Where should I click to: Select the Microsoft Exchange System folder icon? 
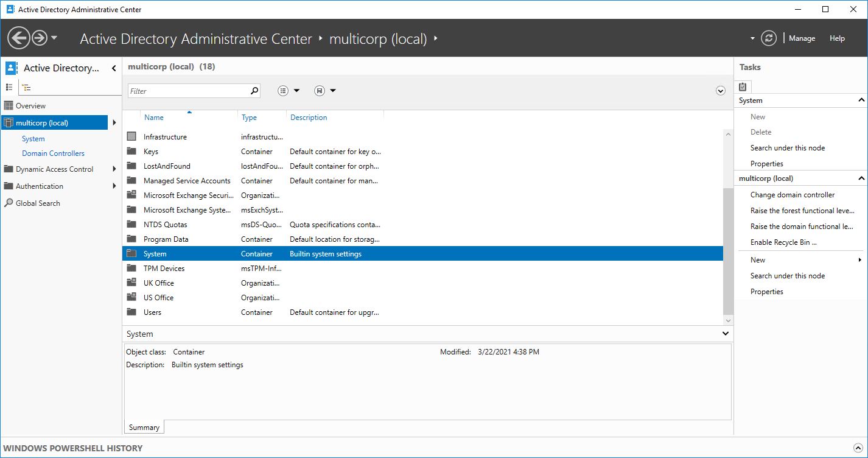pyautogui.click(x=131, y=210)
